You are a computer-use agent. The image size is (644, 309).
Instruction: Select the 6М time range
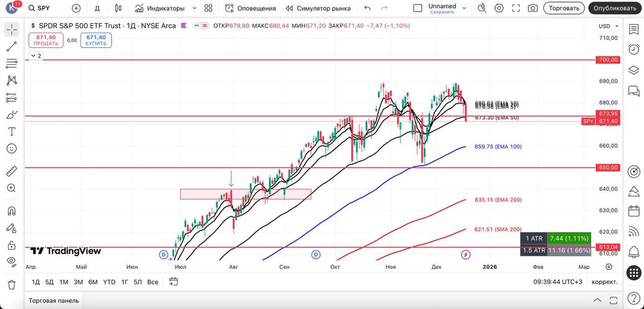coord(93,282)
